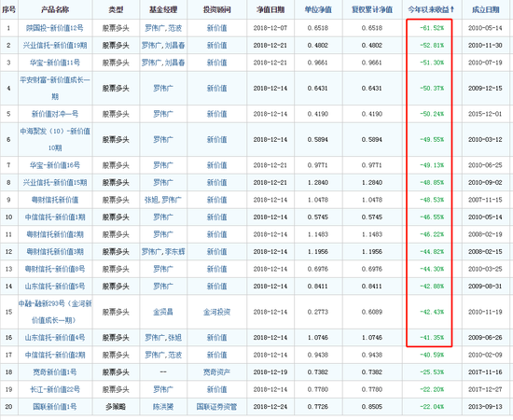The width and height of the screenshot is (513, 420).
Task: Click fund manager 金贤昌
Action: [x=163, y=312]
